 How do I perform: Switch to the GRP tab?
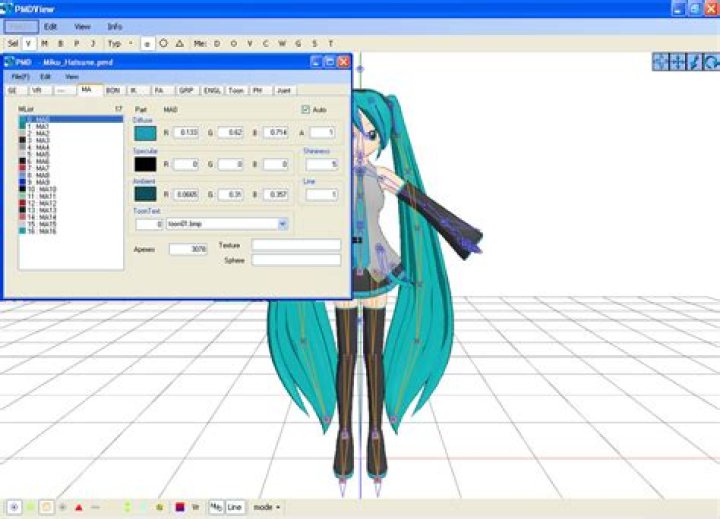click(x=187, y=90)
